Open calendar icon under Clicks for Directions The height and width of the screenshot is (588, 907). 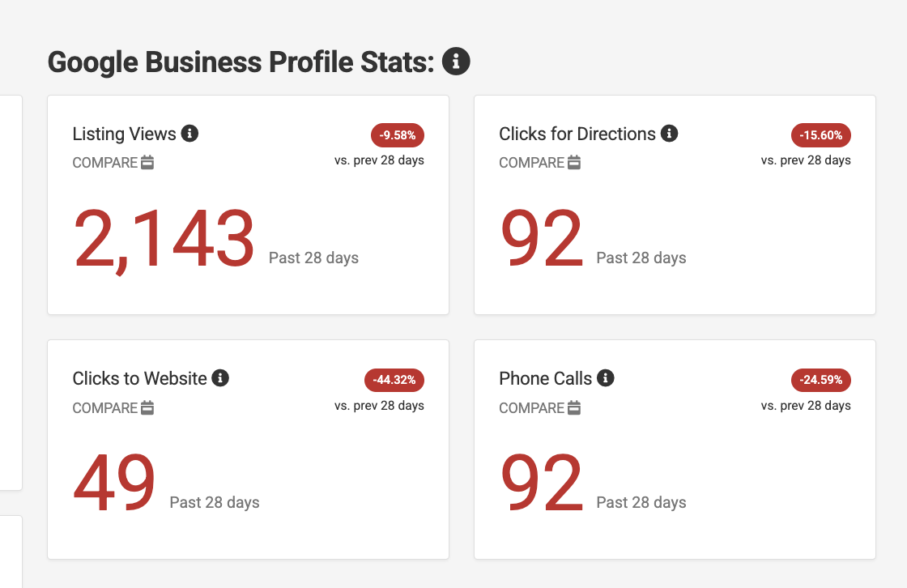click(574, 163)
